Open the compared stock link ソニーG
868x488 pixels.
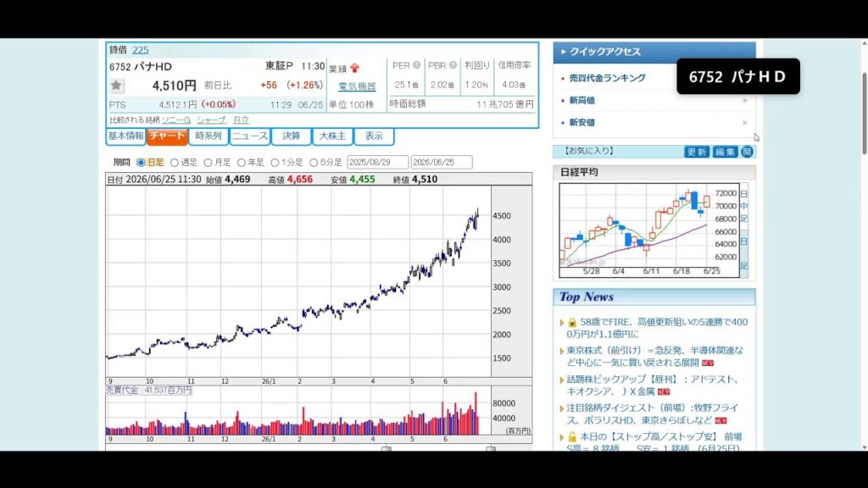click(x=176, y=120)
